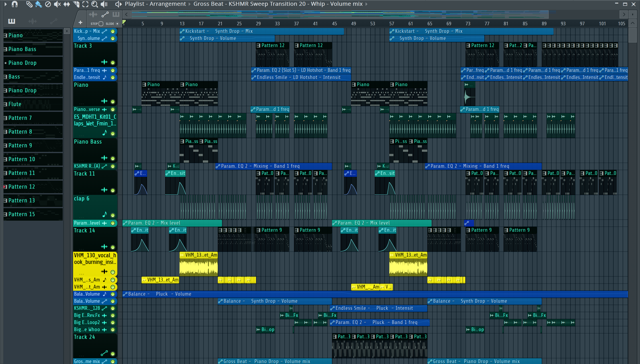Click the Big E..Rev.Fx track name

(87, 315)
